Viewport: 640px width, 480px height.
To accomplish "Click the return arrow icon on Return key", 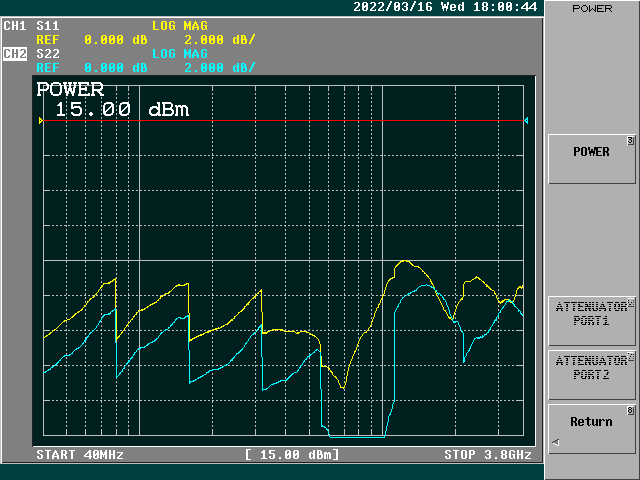I will point(556,442).
